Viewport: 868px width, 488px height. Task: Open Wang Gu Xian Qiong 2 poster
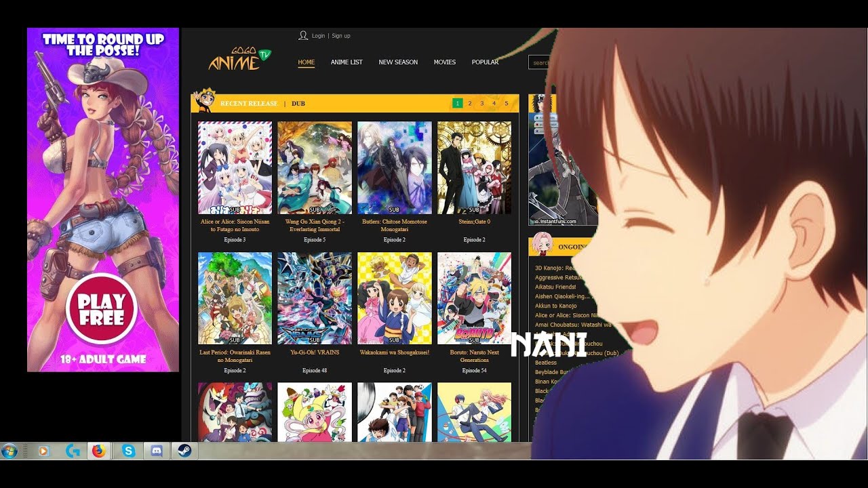pyautogui.click(x=315, y=167)
